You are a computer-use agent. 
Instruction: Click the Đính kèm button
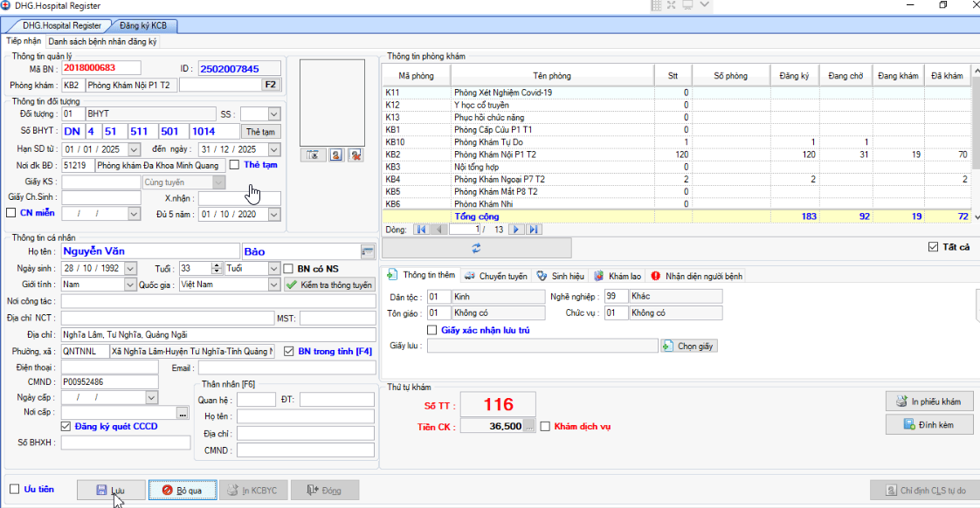(929, 425)
